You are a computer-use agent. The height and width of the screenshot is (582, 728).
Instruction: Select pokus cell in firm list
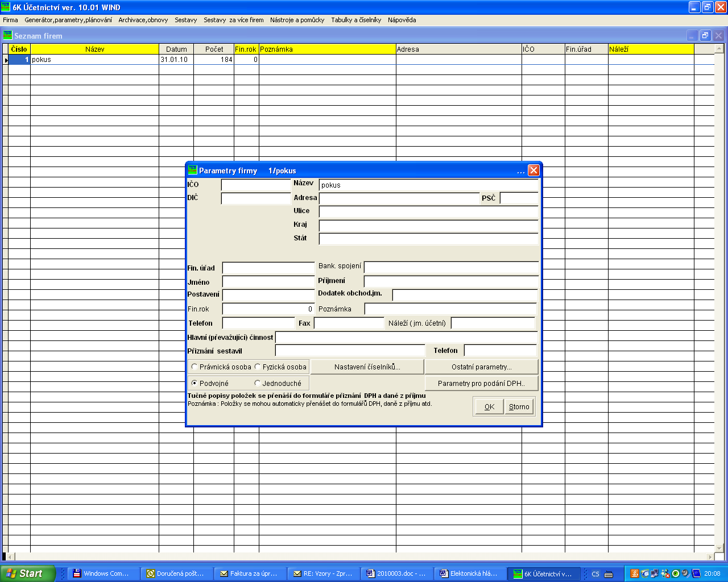tap(95, 60)
